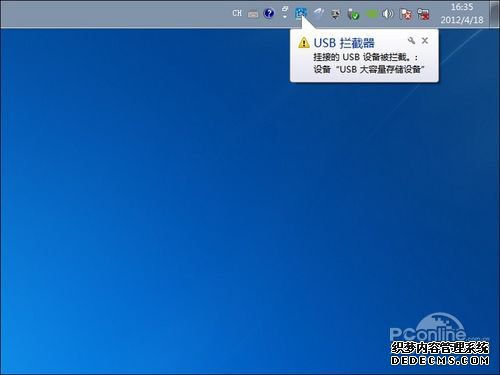Image resolution: width=500 pixels, height=375 pixels.
Task: Click Safely Remove Hardware USB icon
Action: click(353, 14)
